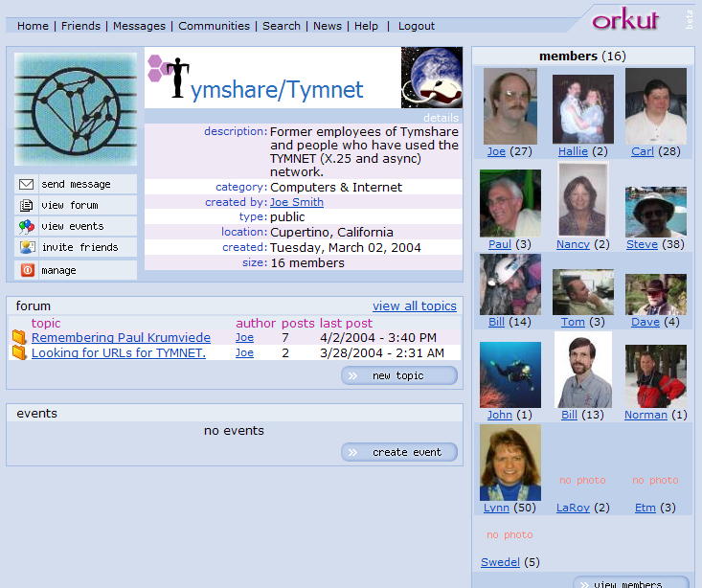This screenshot has width=702, height=588.
Task: Click author Joe in TYMNET URLs row
Action: click(244, 352)
